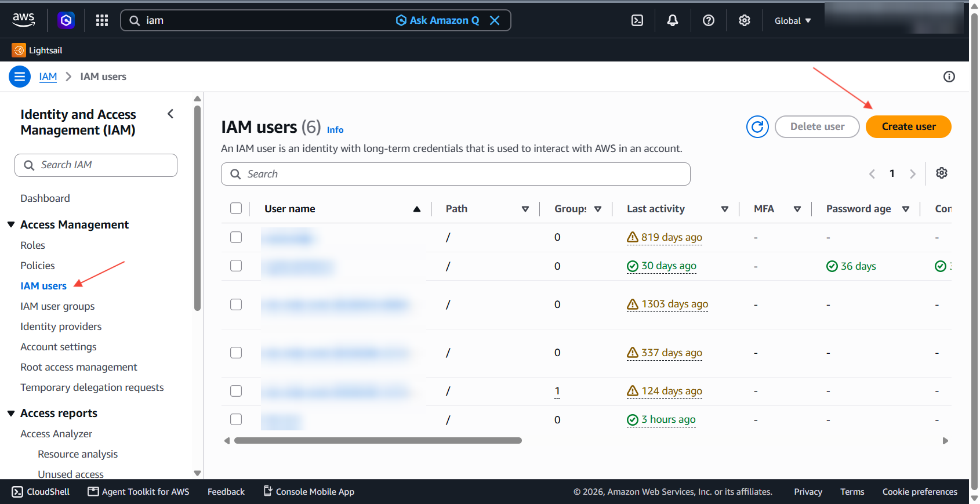Check the user with 819 days ago activity
980x504 pixels.
click(236, 237)
